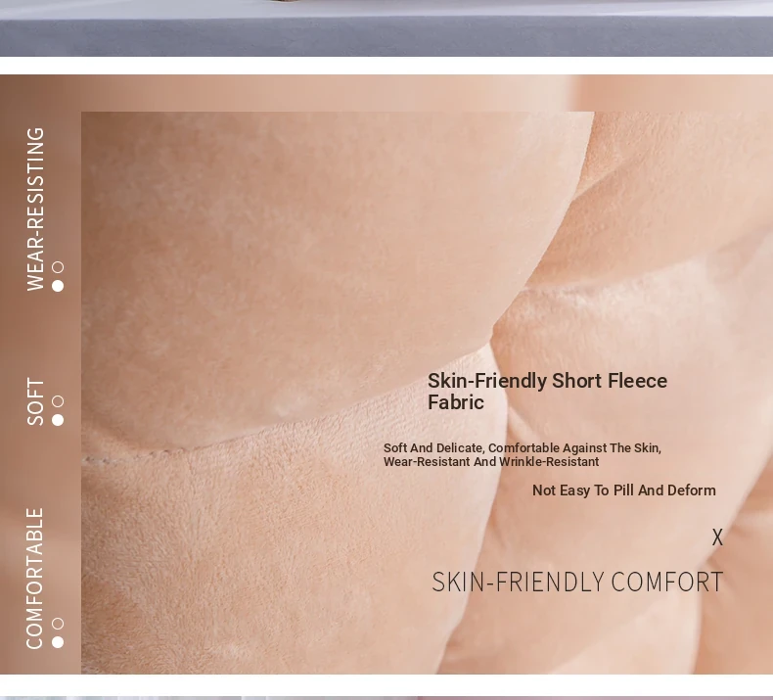Click the image strip at page bottom
Viewport: 773px width, 700px height.
386,696
